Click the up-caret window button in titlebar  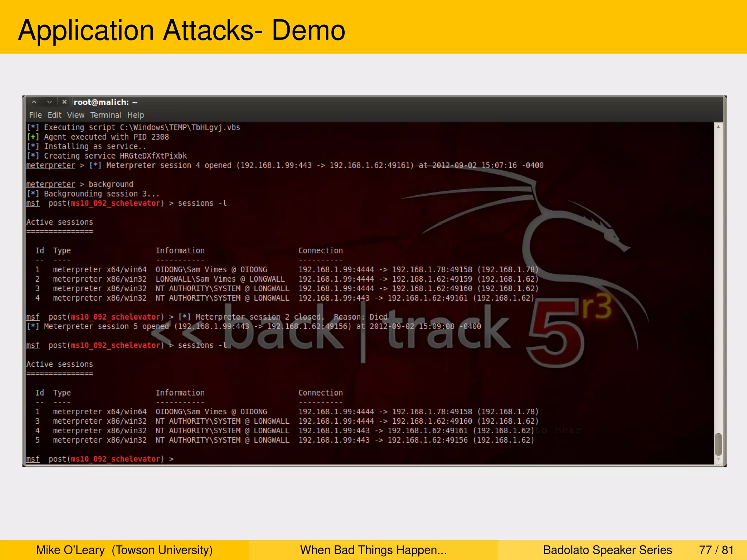click(34, 102)
